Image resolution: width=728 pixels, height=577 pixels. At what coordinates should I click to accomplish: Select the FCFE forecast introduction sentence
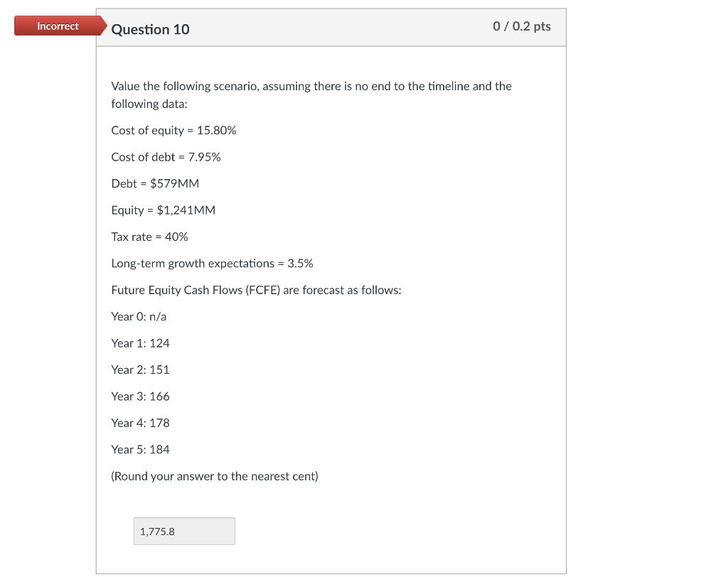(255, 290)
